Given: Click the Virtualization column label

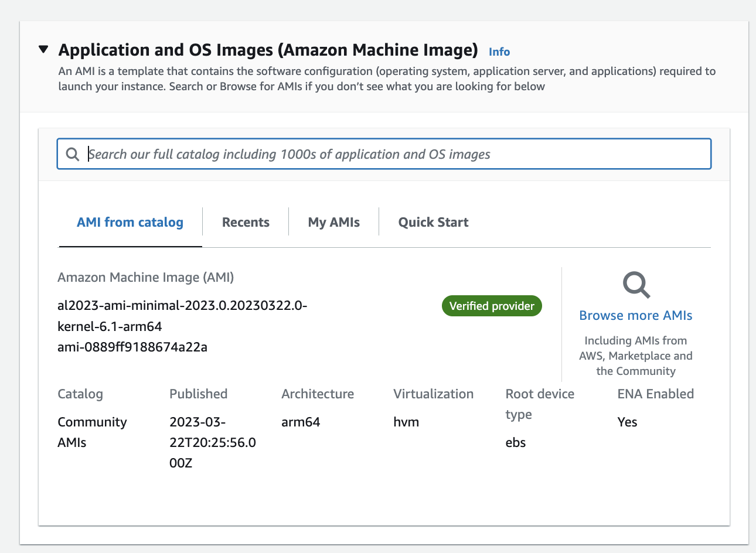Looking at the screenshot, I should click(434, 394).
